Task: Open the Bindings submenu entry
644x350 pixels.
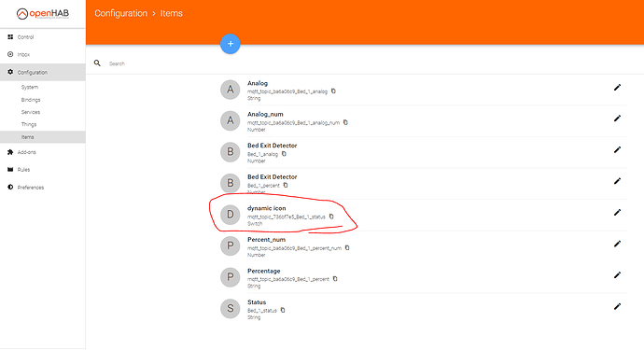Action: click(x=43, y=100)
